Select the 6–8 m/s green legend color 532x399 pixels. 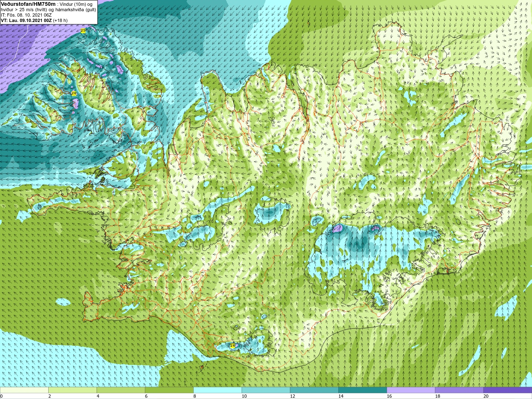click(x=169, y=390)
